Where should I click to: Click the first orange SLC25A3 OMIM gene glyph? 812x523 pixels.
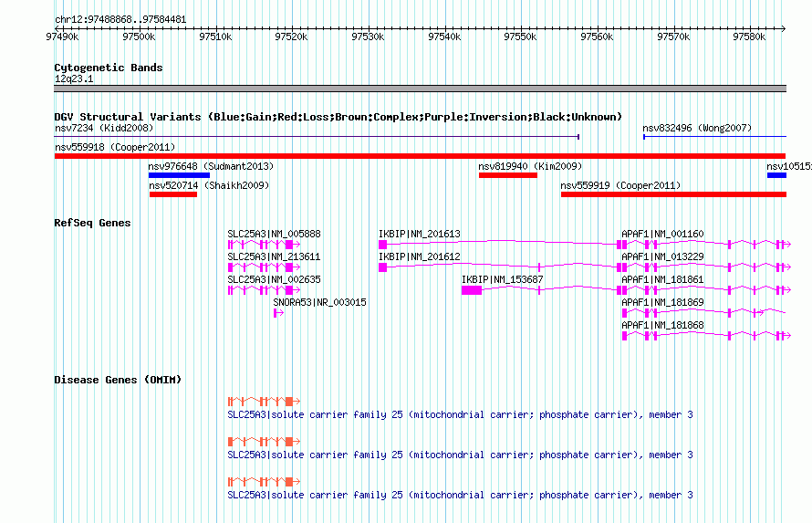point(264,402)
